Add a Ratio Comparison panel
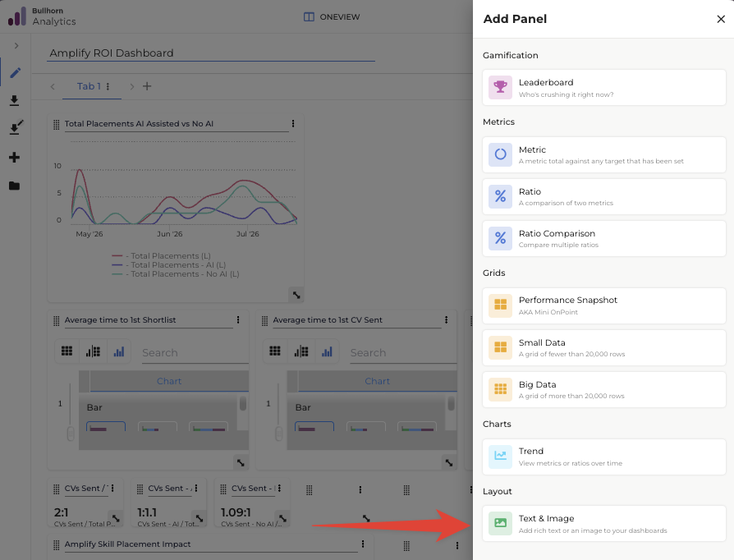This screenshot has height=560, width=734. tap(603, 238)
